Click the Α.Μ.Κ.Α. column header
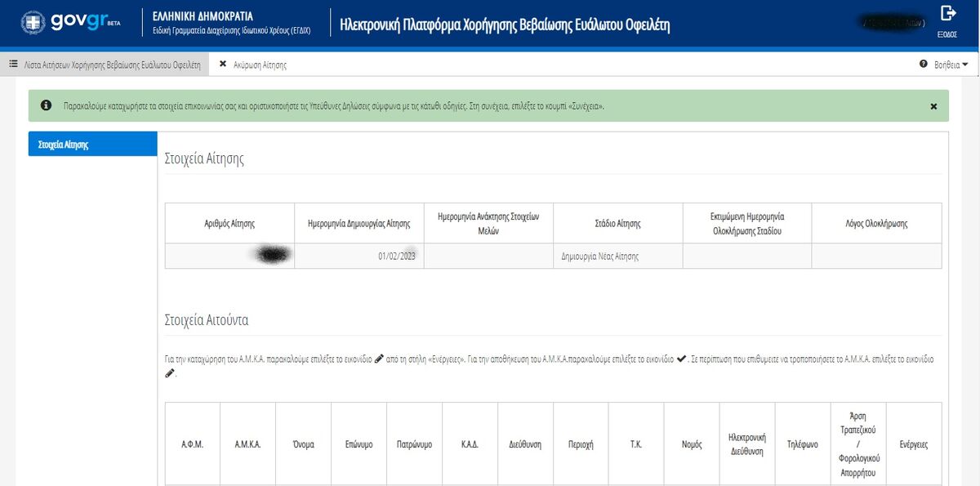 pos(247,445)
